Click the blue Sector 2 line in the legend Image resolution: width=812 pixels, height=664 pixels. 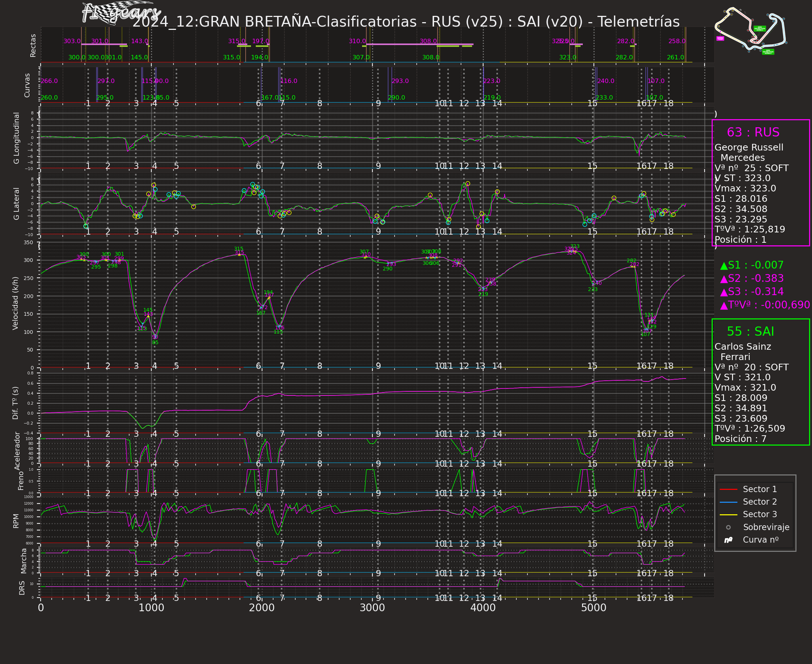[728, 502]
